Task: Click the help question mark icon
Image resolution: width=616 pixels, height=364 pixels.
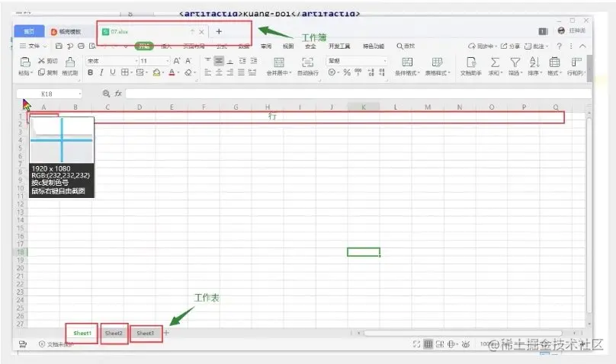Action: 559,46
